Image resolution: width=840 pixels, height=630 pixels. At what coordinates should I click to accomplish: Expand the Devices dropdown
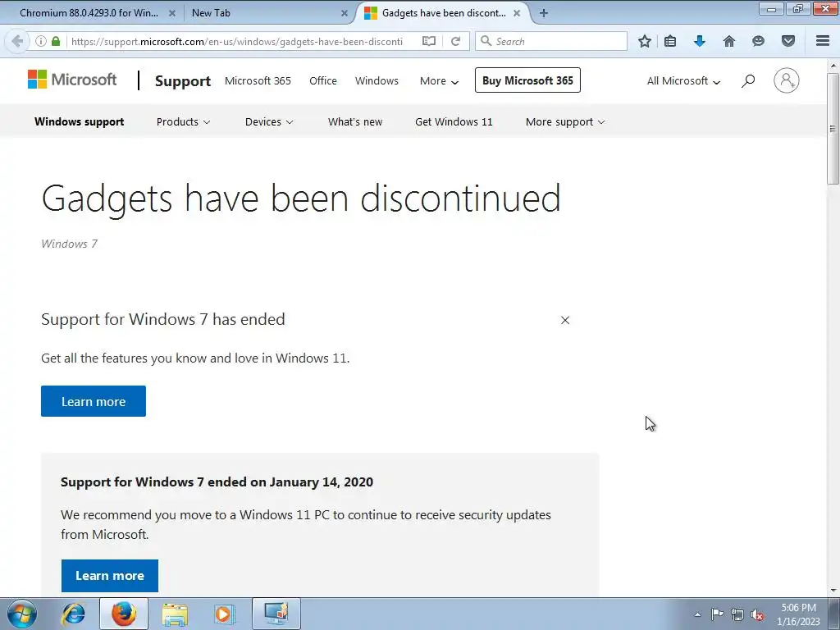click(269, 122)
